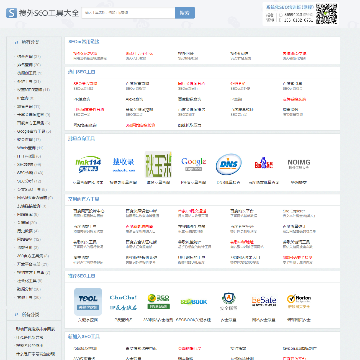Click the search input box
This screenshot has width=360, height=360.
(x=128, y=13)
